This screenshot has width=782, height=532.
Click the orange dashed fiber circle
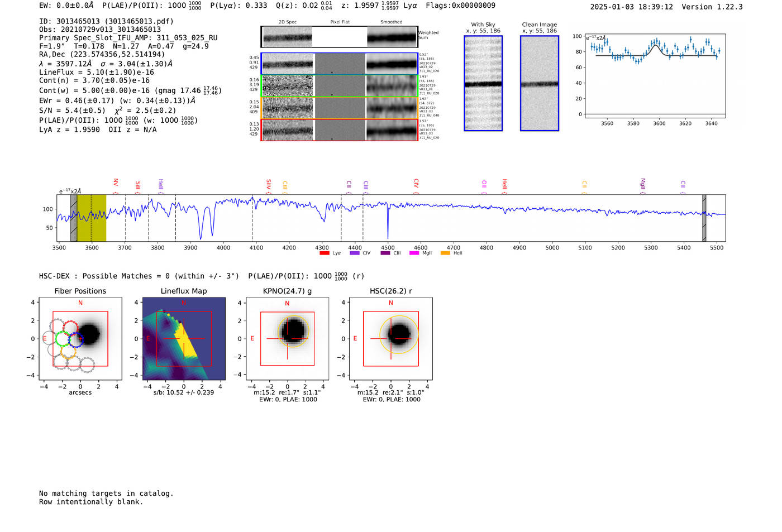point(69,350)
